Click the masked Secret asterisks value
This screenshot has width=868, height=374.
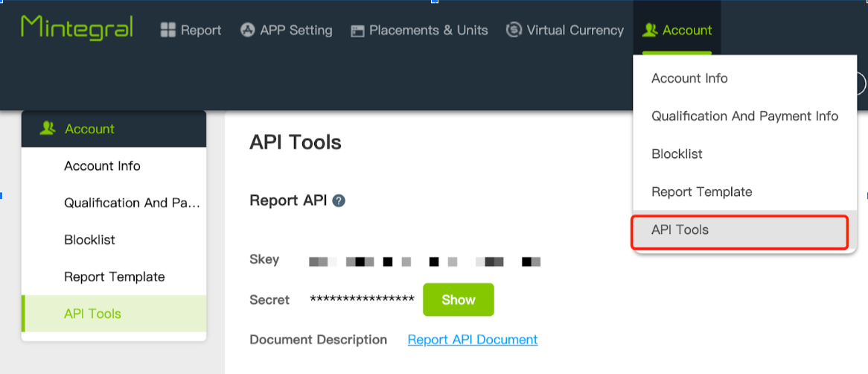point(362,299)
